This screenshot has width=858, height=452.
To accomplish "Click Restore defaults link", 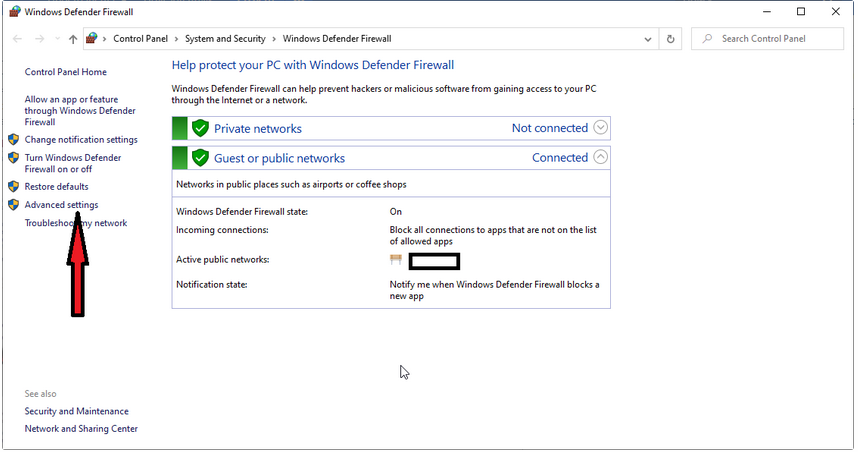I will point(56,187).
